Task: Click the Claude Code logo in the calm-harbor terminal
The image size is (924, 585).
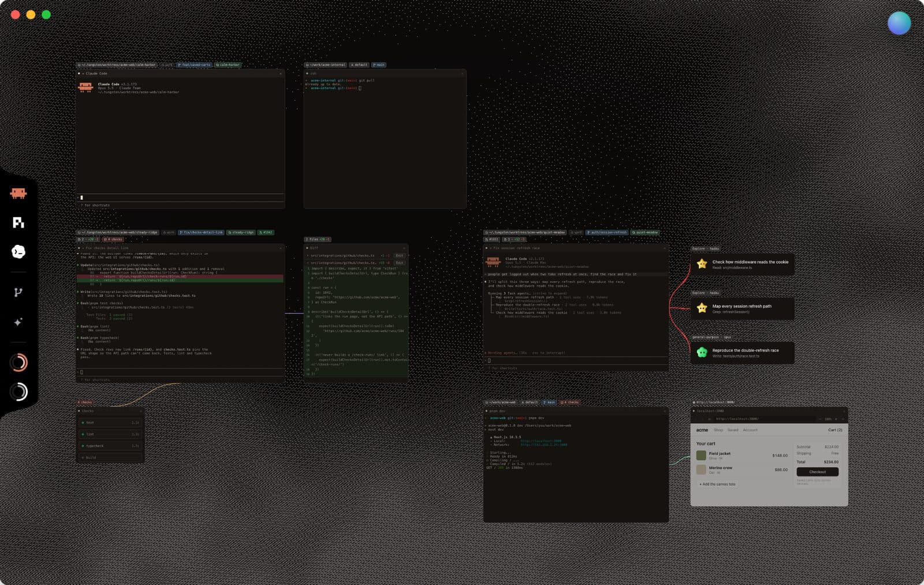Action: coord(85,87)
